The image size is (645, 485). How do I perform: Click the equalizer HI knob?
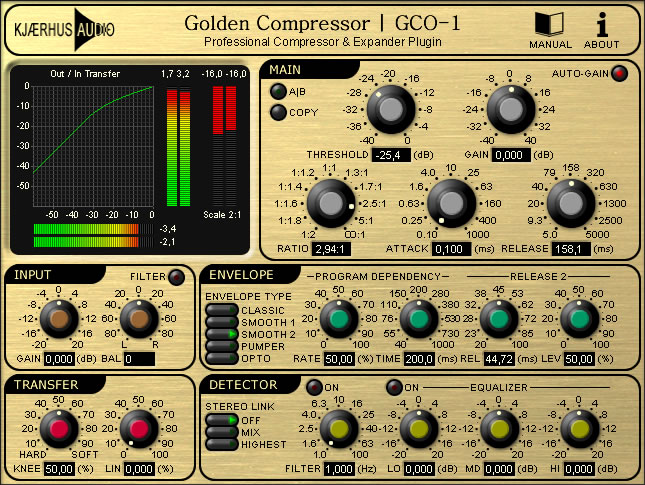pyautogui.click(x=579, y=429)
